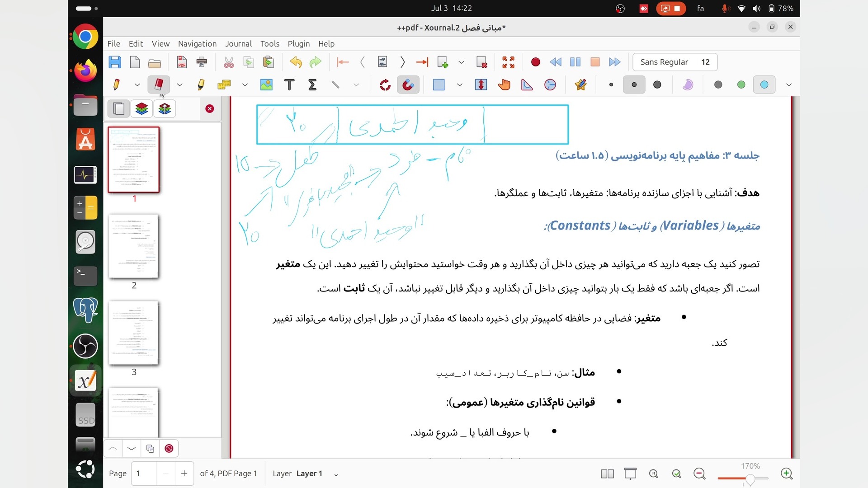Expand the Pen tool options dropdown
Screen dimensions: 868x488
pos(137,84)
